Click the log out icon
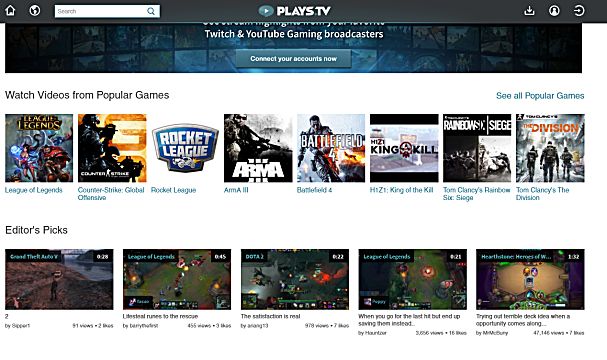The height and width of the screenshot is (360, 607). tap(579, 10)
